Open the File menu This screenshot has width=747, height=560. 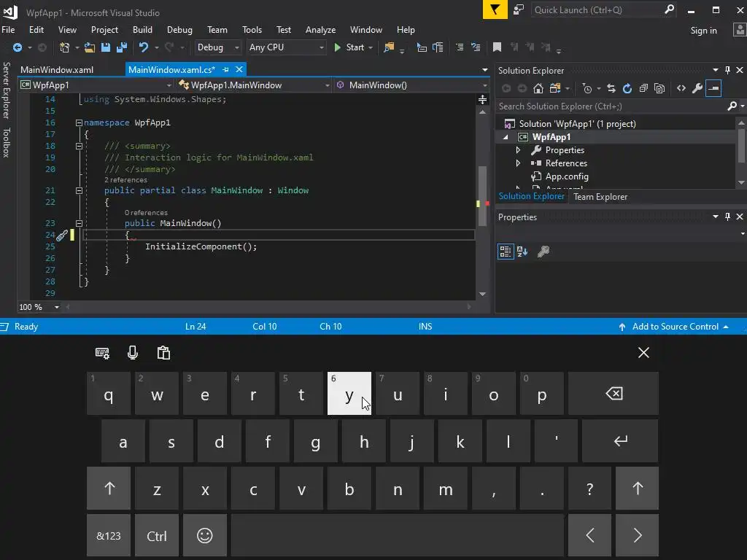coord(8,29)
